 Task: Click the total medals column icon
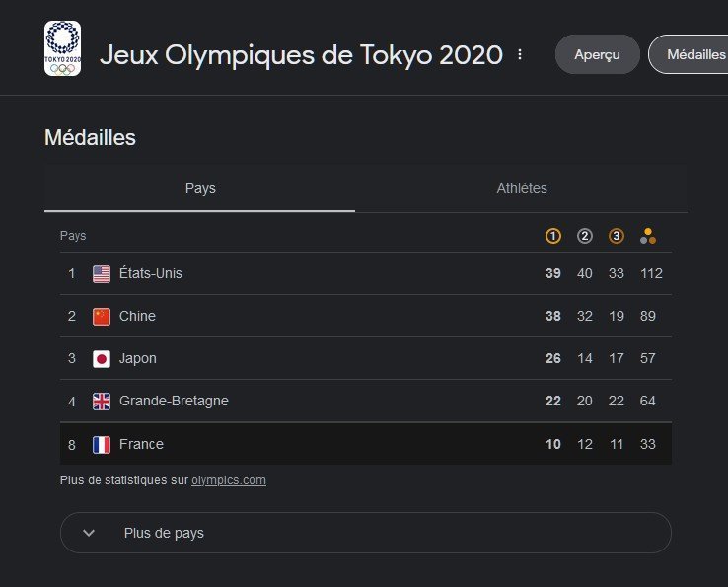[648, 236]
